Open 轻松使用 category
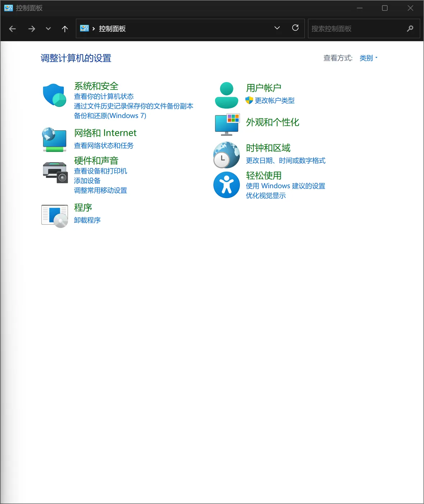This screenshot has height=504, width=424. tap(264, 175)
